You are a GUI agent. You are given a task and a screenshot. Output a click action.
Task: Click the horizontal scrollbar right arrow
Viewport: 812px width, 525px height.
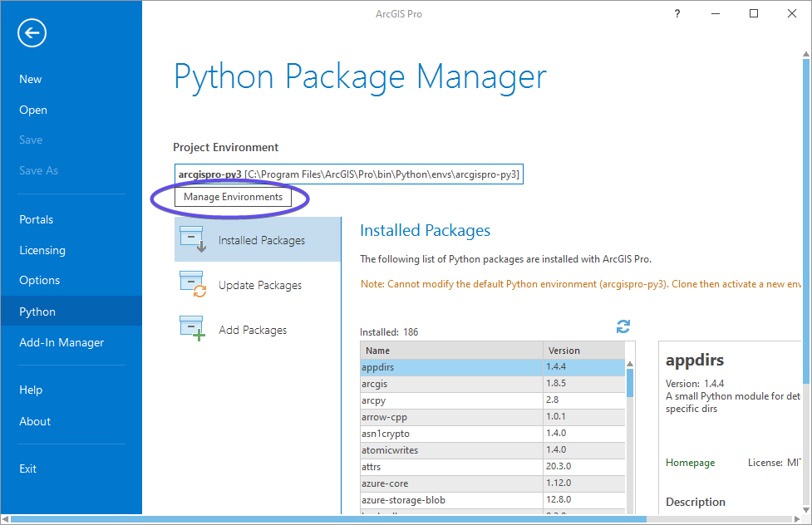pos(796,519)
